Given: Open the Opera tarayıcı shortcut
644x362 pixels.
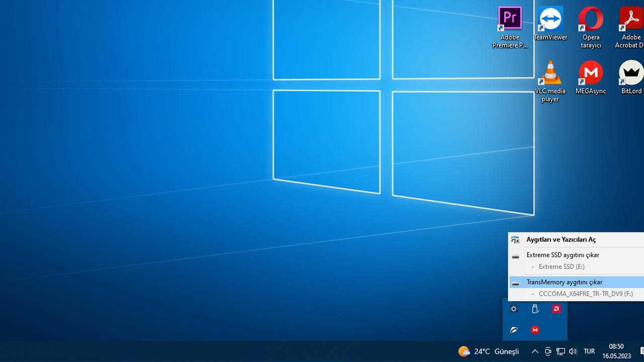Looking at the screenshot, I should [x=591, y=19].
